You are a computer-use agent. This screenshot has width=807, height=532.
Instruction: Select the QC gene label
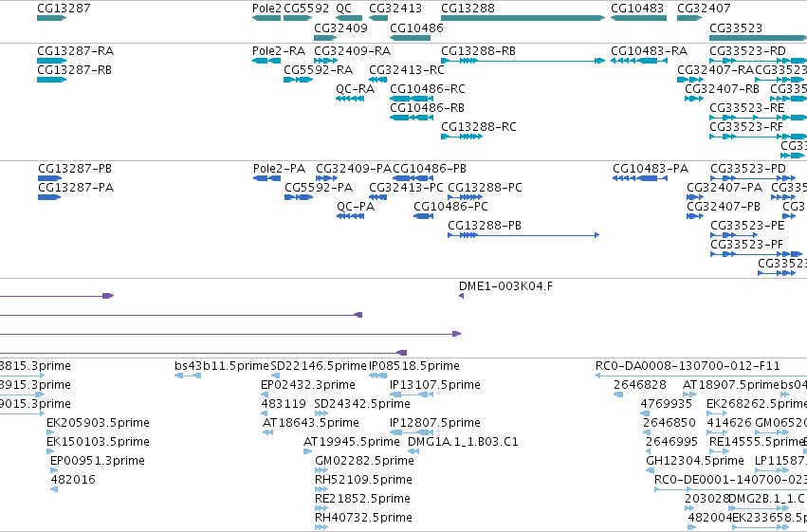tap(344, 9)
